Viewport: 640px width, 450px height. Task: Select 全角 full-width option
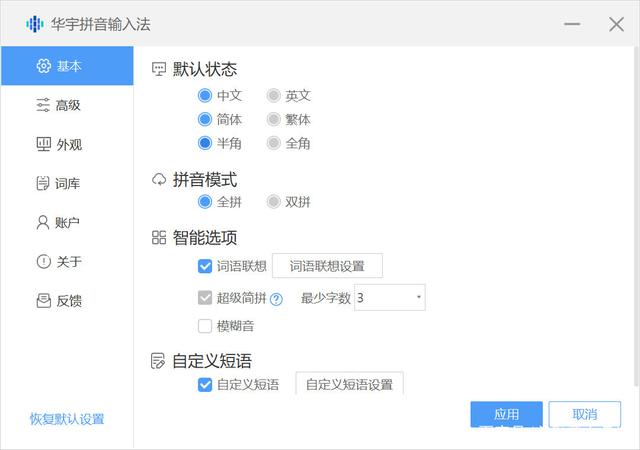[273, 143]
